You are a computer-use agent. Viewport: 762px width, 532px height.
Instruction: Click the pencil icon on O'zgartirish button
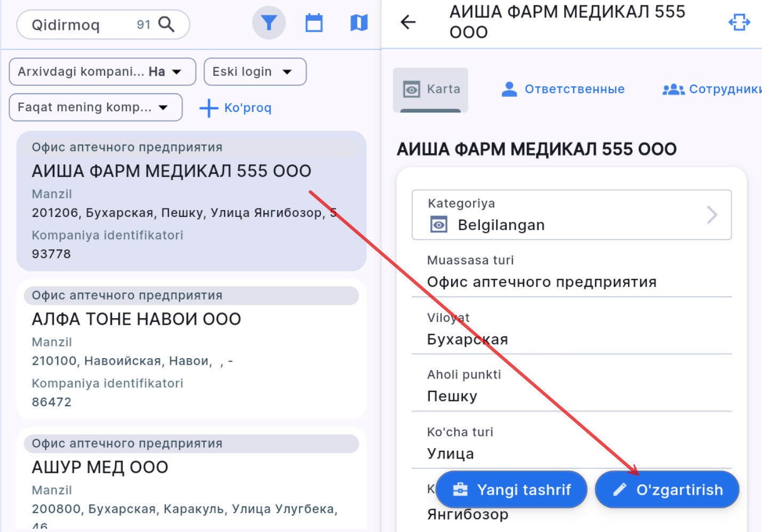coord(619,489)
